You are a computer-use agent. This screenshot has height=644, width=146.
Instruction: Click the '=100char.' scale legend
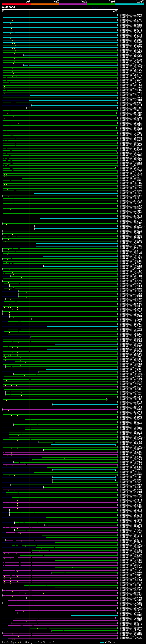click(x=109, y=642)
